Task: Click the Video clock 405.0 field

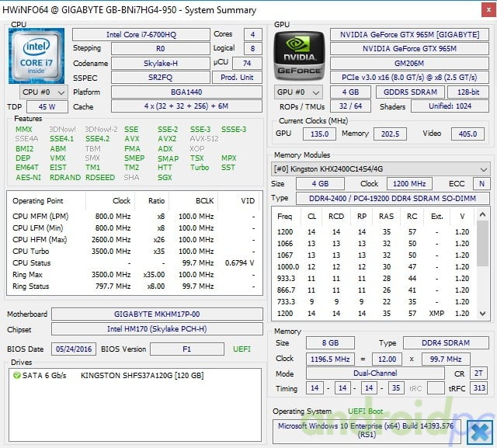Action: pyautogui.click(x=467, y=134)
